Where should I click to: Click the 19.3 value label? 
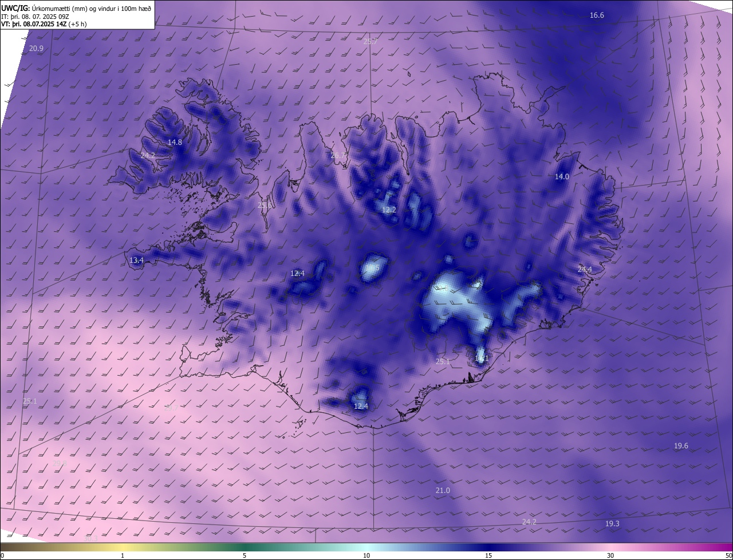coord(612,523)
